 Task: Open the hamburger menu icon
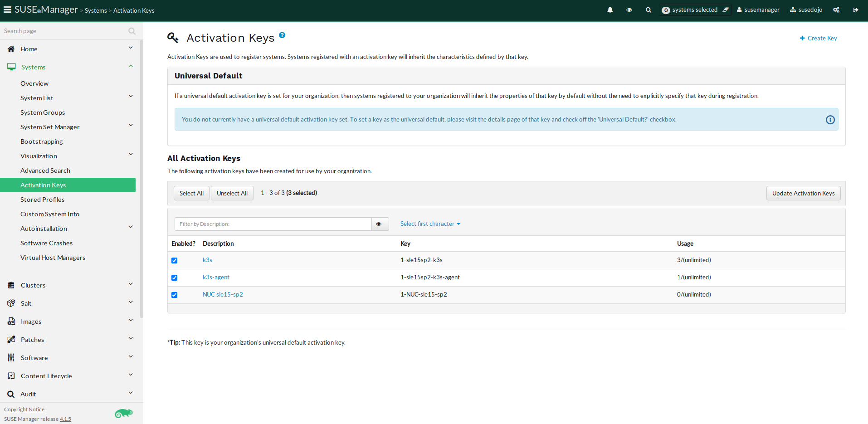[x=7, y=10]
